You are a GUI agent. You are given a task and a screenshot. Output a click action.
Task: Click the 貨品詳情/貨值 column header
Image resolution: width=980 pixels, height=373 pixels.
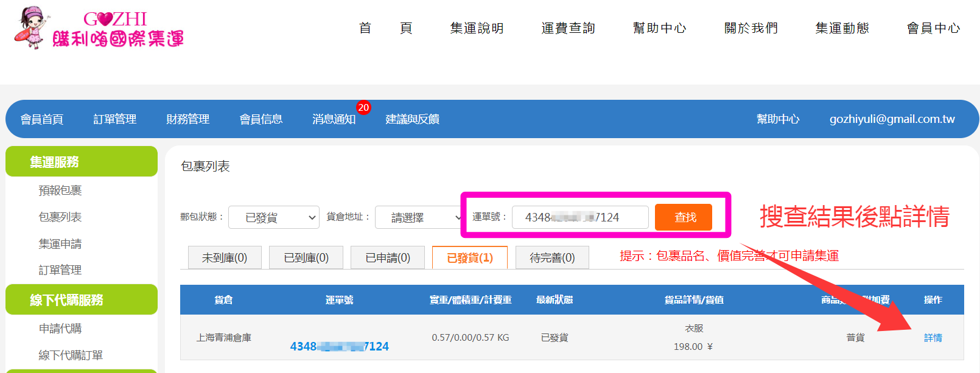point(694,300)
